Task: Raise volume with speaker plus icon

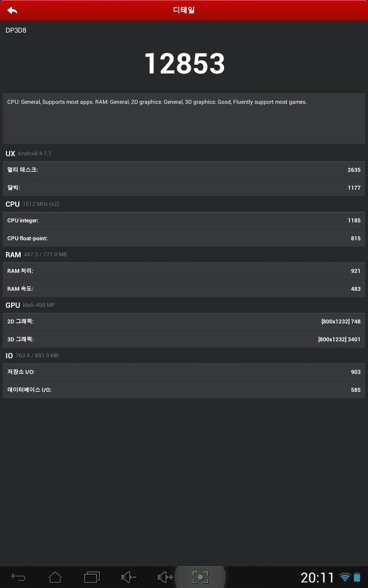Action: tap(165, 577)
